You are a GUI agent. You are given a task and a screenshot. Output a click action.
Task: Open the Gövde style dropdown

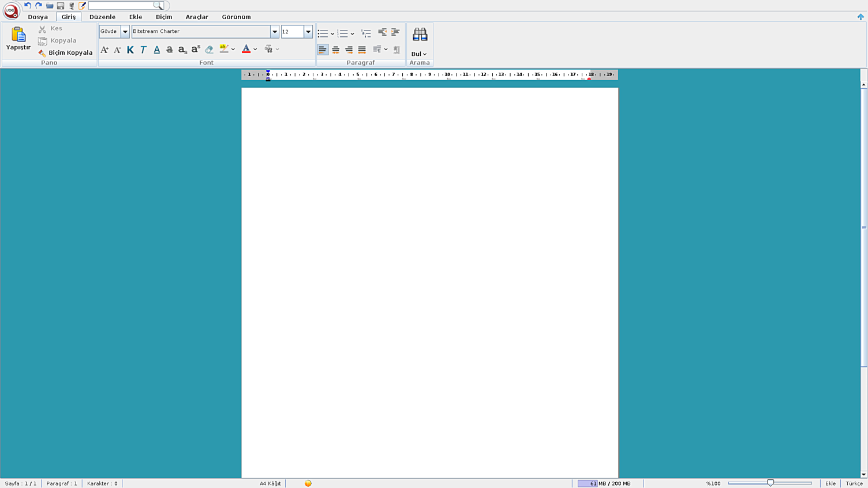pyautogui.click(x=125, y=32)
